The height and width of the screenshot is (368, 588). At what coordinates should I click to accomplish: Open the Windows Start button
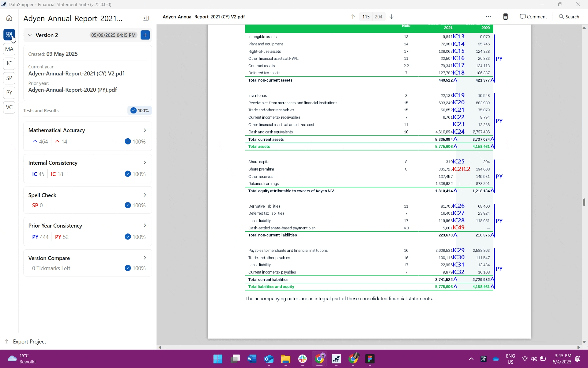(x=218, y=359)
